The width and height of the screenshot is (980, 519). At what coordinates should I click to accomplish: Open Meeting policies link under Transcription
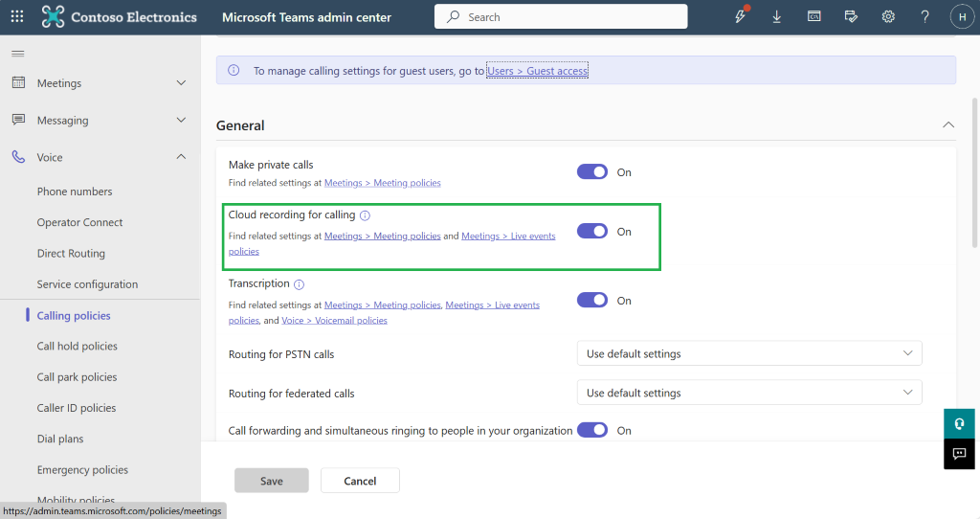383,305
